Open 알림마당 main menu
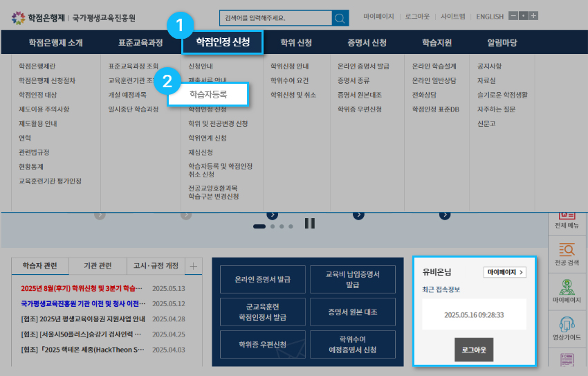Viewport: 588px width, 376px height. [502, 42]
